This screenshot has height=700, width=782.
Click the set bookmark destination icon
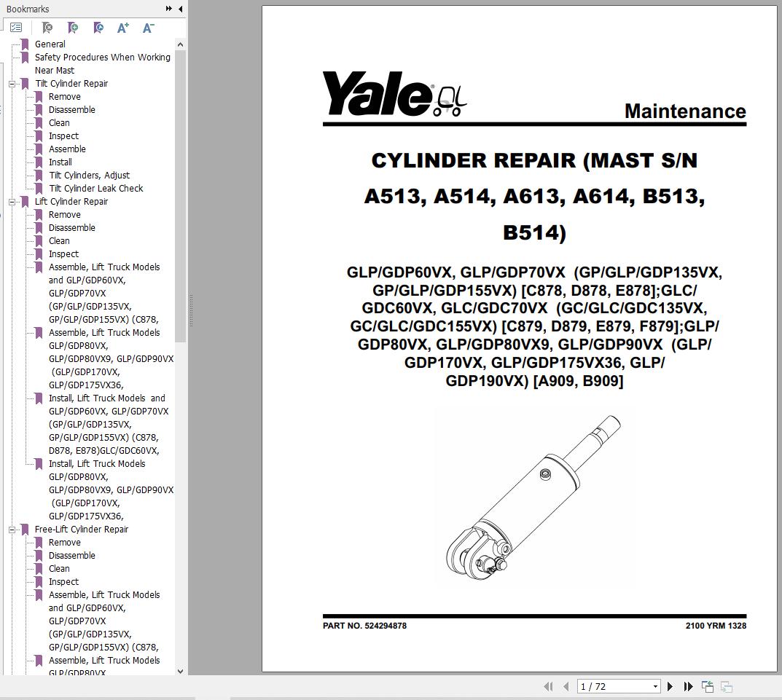click(98, 28)
